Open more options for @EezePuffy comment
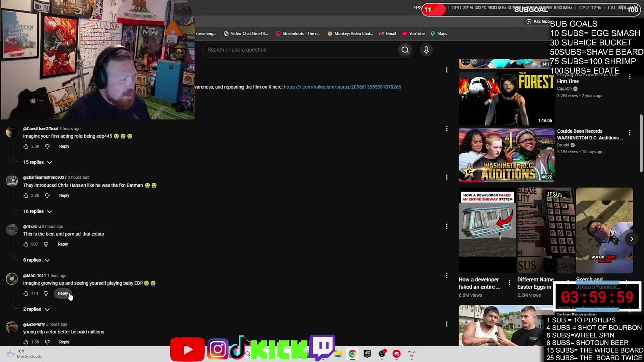 447,324
